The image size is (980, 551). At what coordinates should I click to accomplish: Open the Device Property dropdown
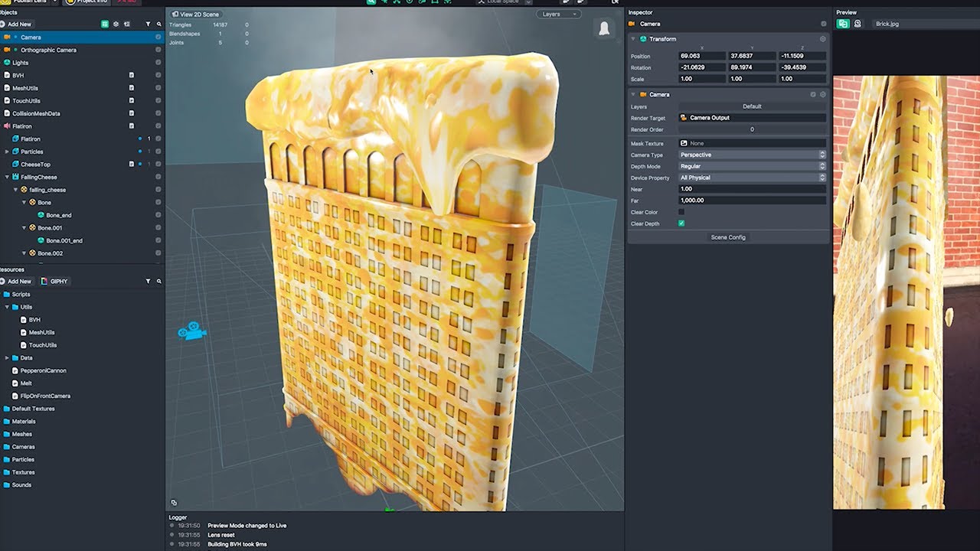pyautogui.click(x=752, y=178)
